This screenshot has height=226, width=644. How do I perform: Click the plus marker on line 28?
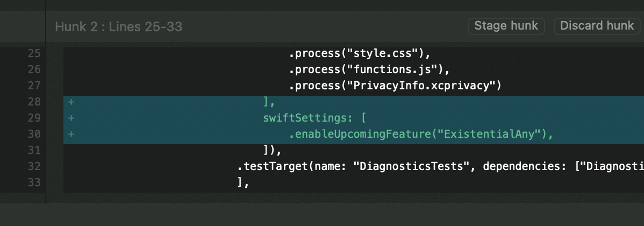(71, 102)
